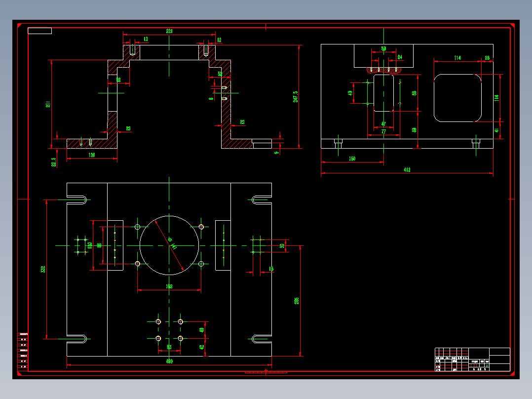The image size is (532, 399).
Task: Click the 13 dimension text
Action: tap(271, 269)
